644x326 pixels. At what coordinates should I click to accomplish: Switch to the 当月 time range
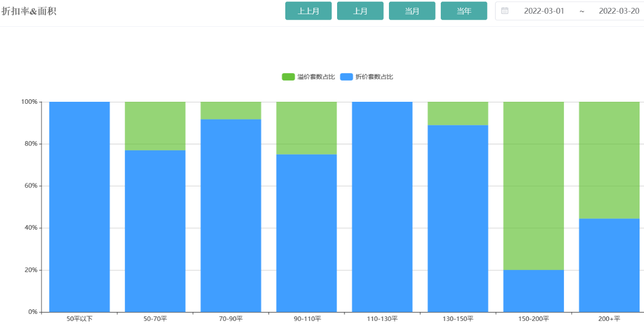point(412,11)
